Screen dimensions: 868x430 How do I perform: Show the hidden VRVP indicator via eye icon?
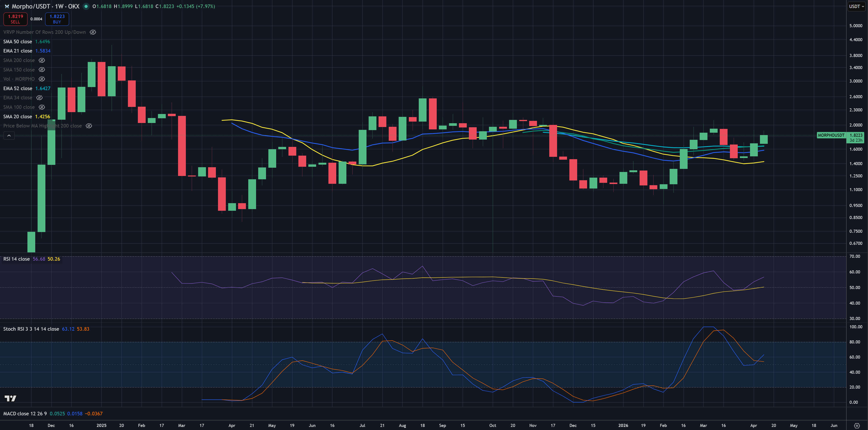(x=93, y=32)
